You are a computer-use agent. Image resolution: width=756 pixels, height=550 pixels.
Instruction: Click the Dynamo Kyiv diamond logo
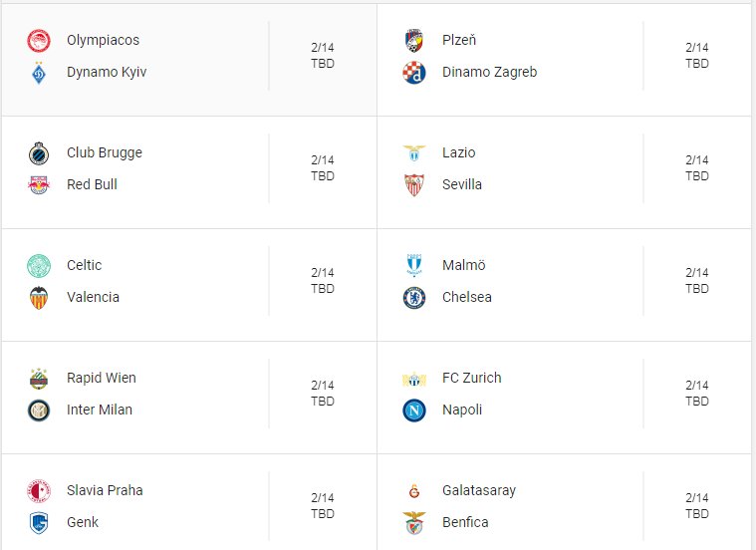(x=39, y=73)
